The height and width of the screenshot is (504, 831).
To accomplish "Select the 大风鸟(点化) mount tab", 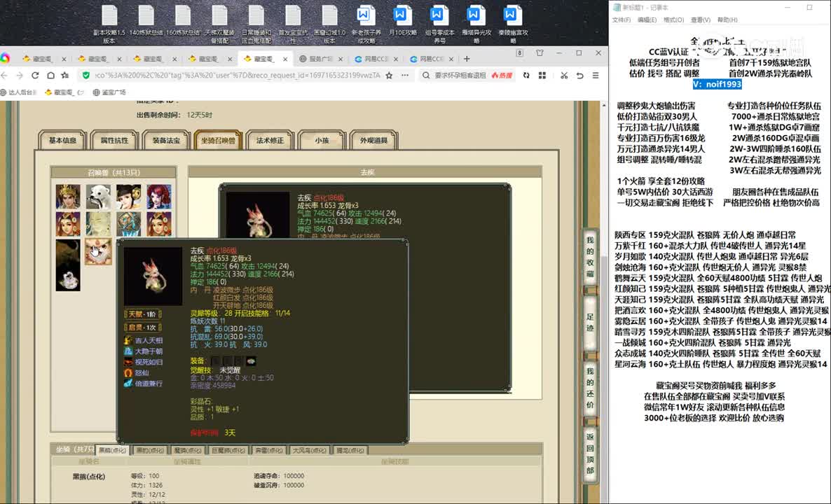I will point(310,451).
